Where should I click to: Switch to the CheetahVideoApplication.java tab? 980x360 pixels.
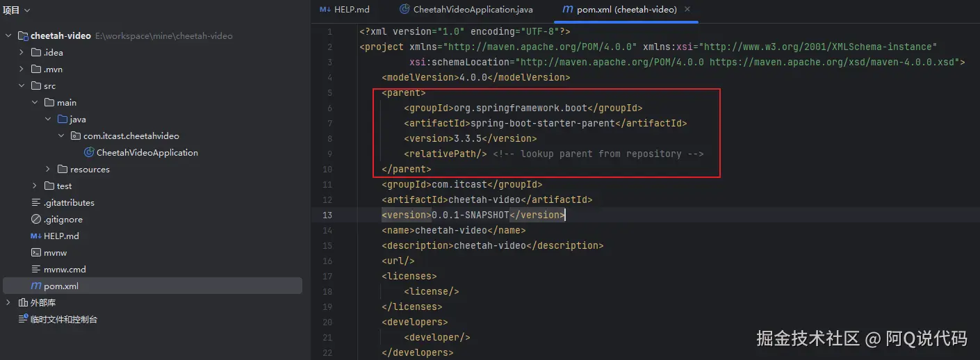(466, 10)
